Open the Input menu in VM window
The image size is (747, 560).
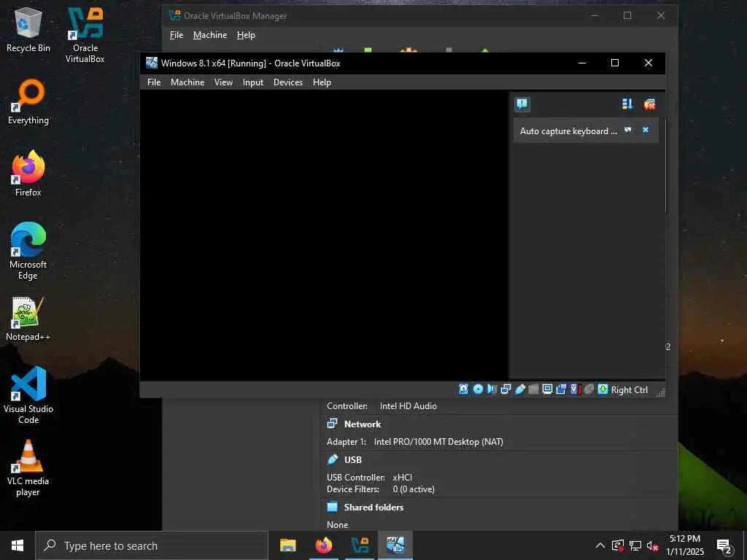pyautogui.click(x=253, y=82)
